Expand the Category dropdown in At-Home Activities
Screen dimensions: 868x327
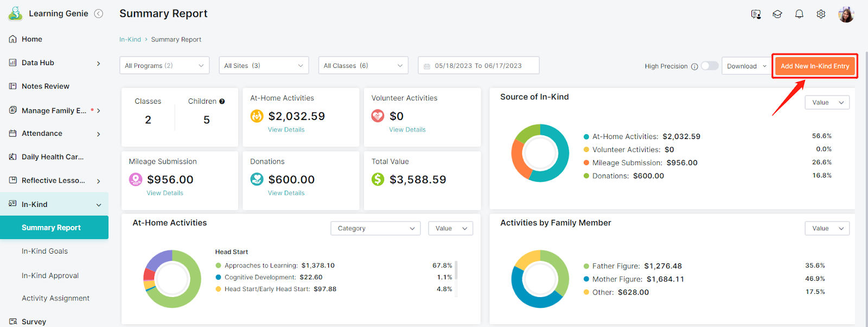tap(375, 228)
